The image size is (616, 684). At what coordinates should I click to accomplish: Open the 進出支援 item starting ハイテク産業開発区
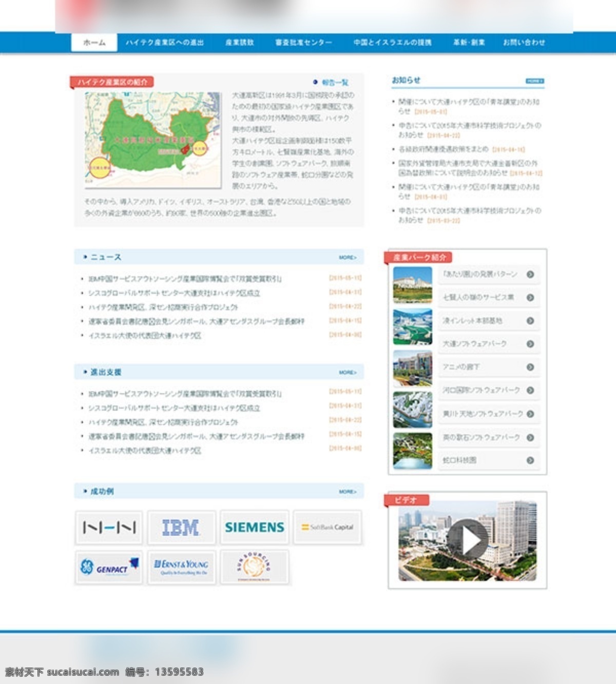pos(163,422)
